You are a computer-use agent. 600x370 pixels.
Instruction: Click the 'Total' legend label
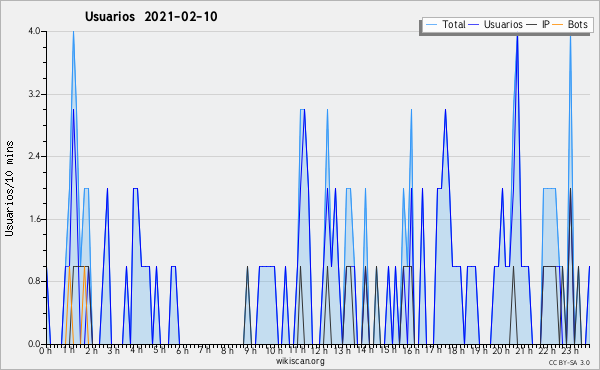click(x=454, y=24)
